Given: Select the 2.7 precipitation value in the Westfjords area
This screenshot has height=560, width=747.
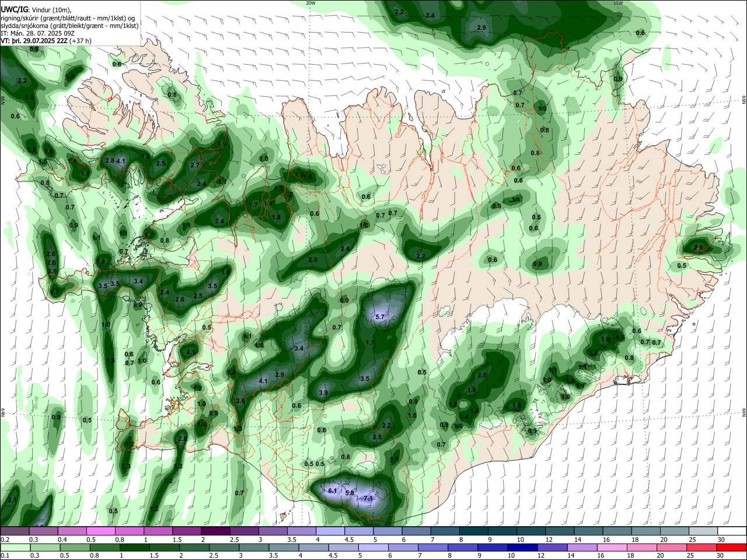Looking at the screenshot, I should pos(195,165).
